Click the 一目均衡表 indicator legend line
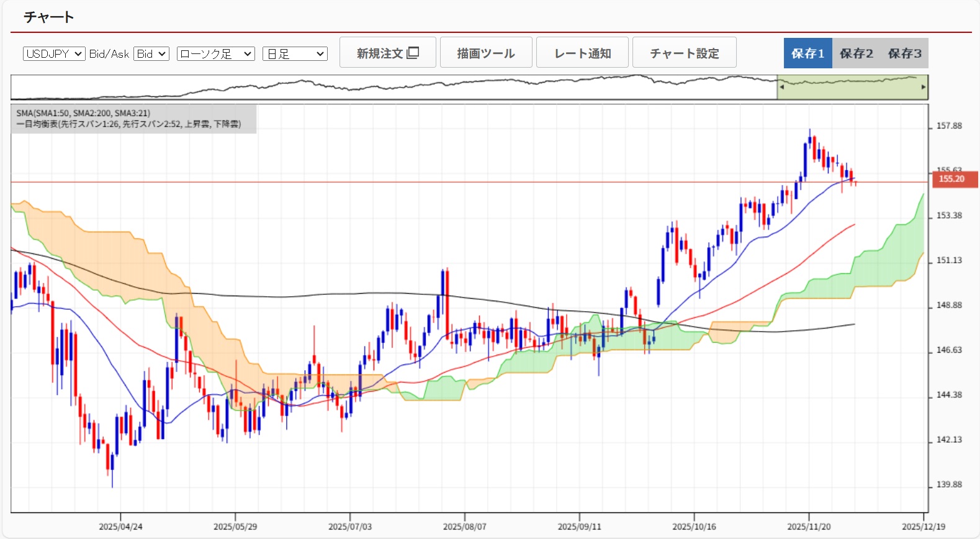The height and width of the screenshot is (539, 980). coord(128,124)
